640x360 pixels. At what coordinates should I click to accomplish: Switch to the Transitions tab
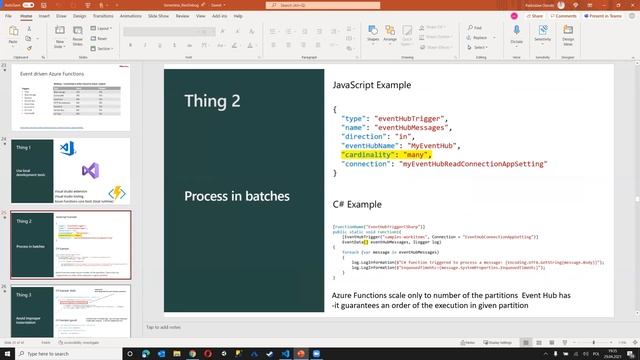click(103, 16)
